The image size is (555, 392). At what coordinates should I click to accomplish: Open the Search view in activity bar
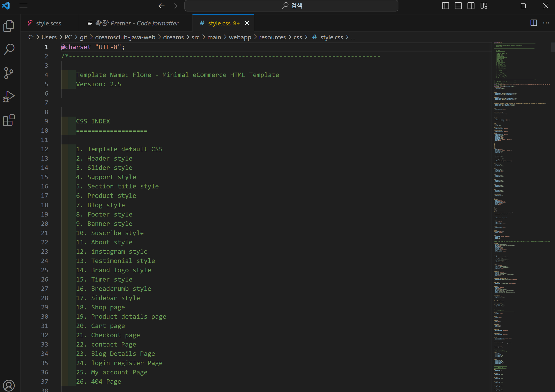coord(9,49)
